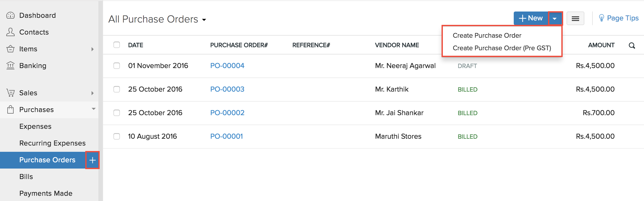The image size is (644, 201).
Task: Open the All Purchase Orders filter dropdown
Action: point(205,19)
